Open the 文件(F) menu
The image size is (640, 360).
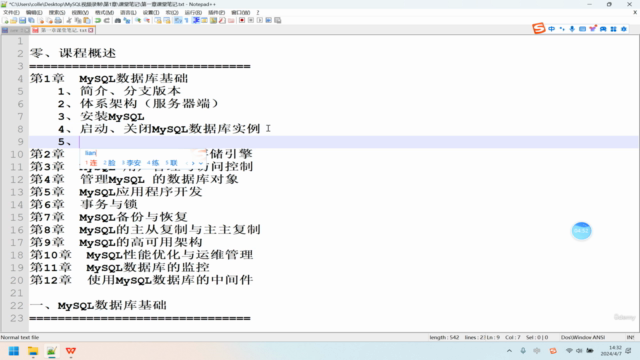click(11, 13)
